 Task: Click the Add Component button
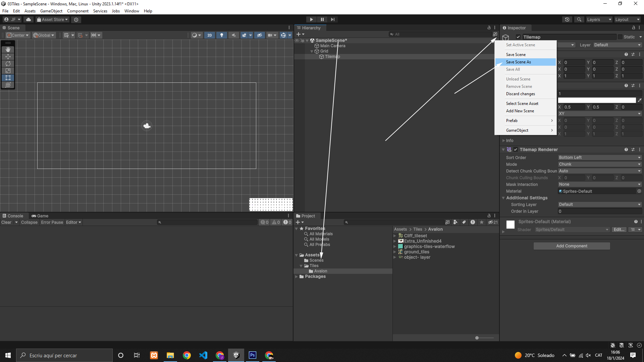[x=572, y=246]
